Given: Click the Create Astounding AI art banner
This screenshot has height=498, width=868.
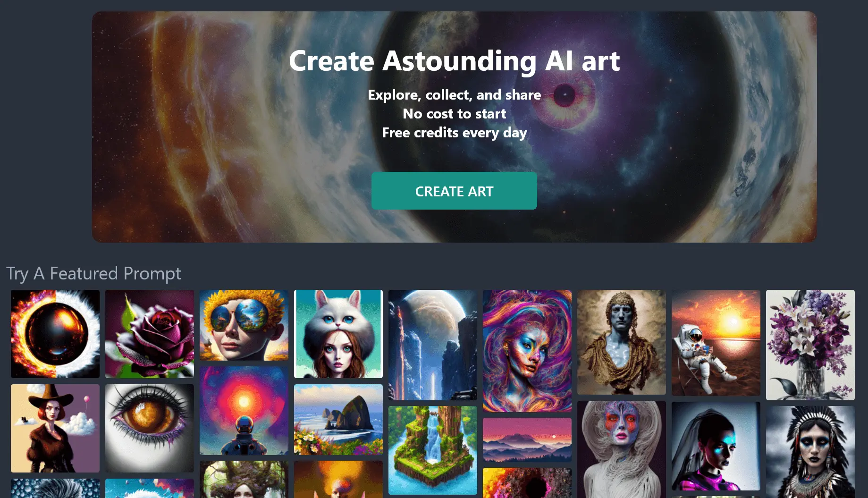Looking at the screenshot, I should pos(454,127).
